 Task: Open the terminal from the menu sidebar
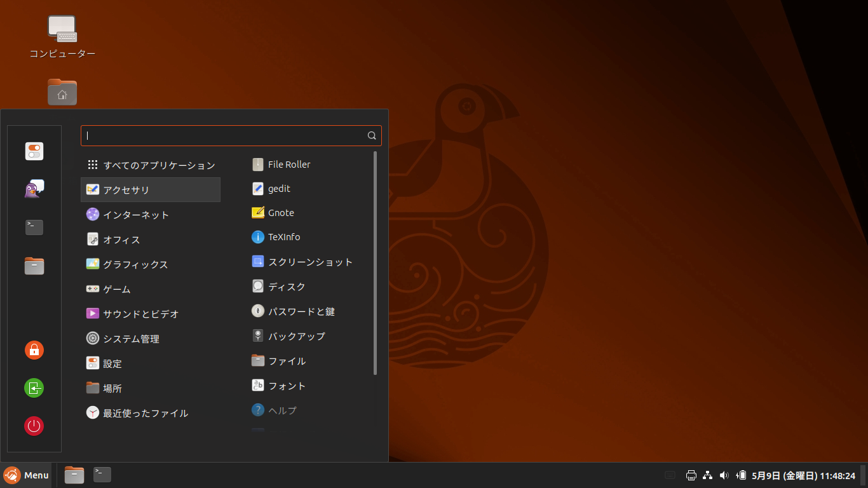(x=34, y=227)
